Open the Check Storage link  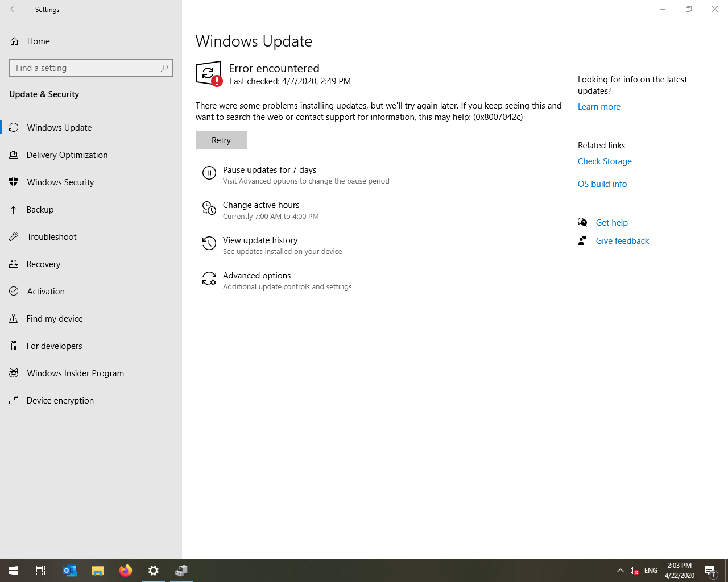pyautogui.click(x=605, y=161)
